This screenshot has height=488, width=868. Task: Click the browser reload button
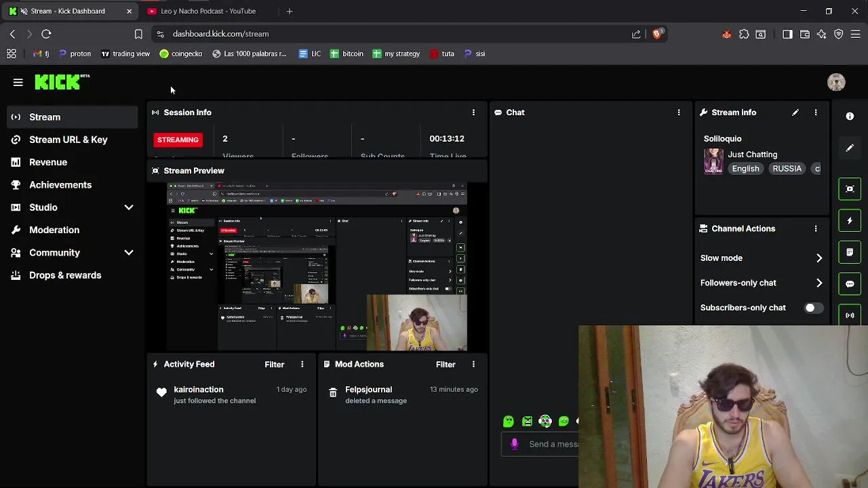point(46,34)
